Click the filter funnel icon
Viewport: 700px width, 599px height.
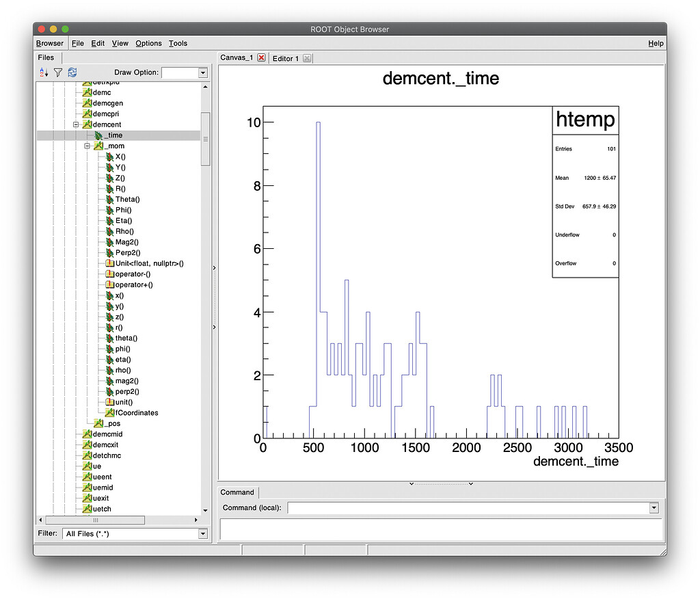click(58, 72)
